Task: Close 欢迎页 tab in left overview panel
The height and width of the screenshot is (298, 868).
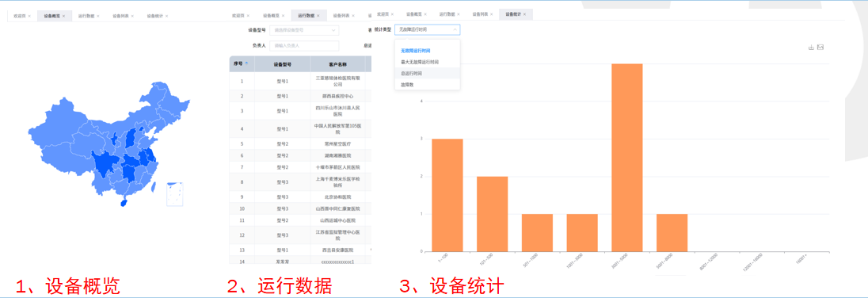Action: point(29,16)
